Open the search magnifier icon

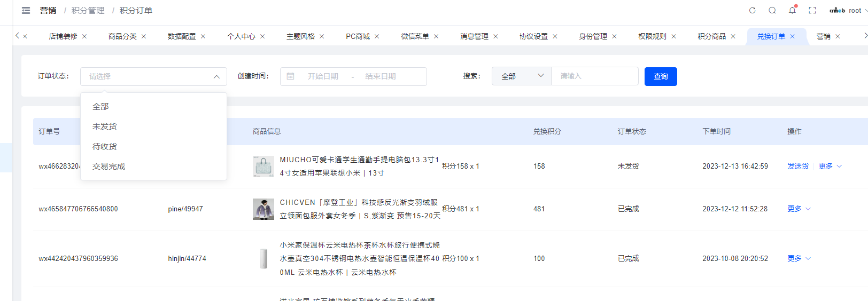coord(772,11)
